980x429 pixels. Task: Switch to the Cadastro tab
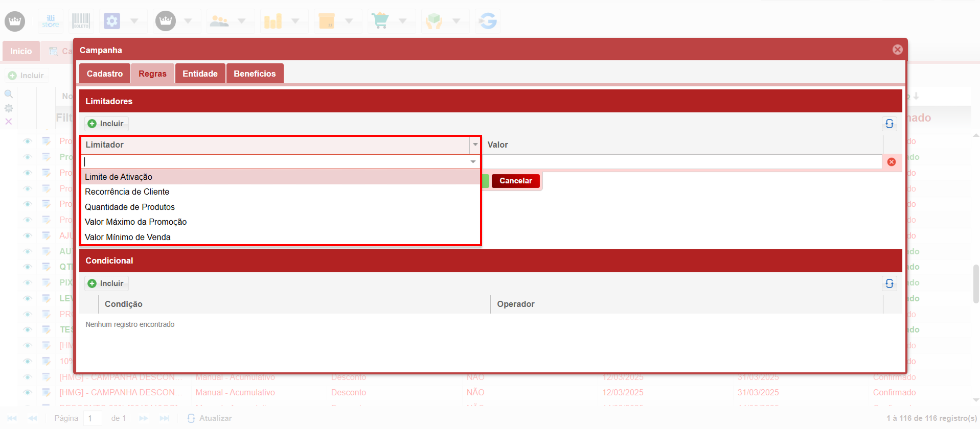pos(104,74)
